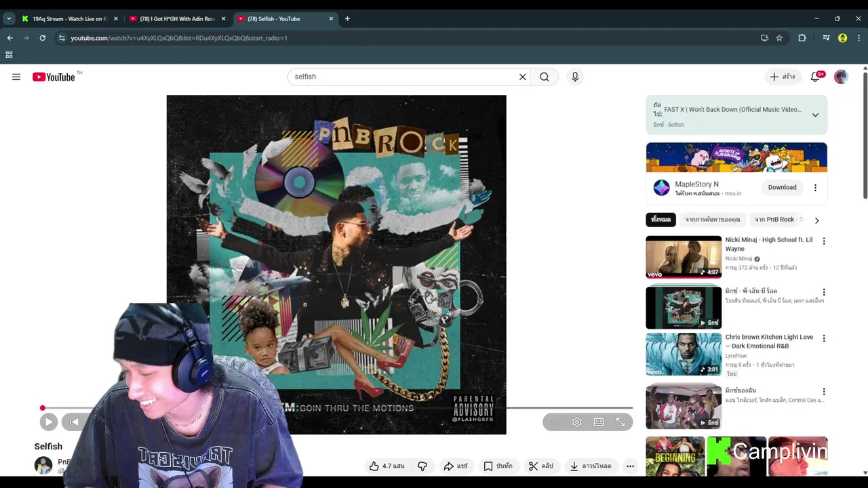868x488 pixels.
Task: Open Chrome profile avatar
Action: pos(842,38)
